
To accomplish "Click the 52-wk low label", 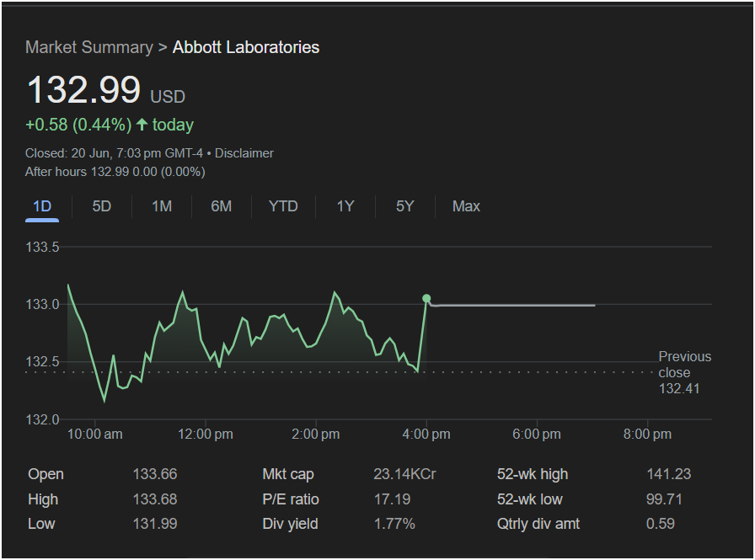I will (530, 499).
